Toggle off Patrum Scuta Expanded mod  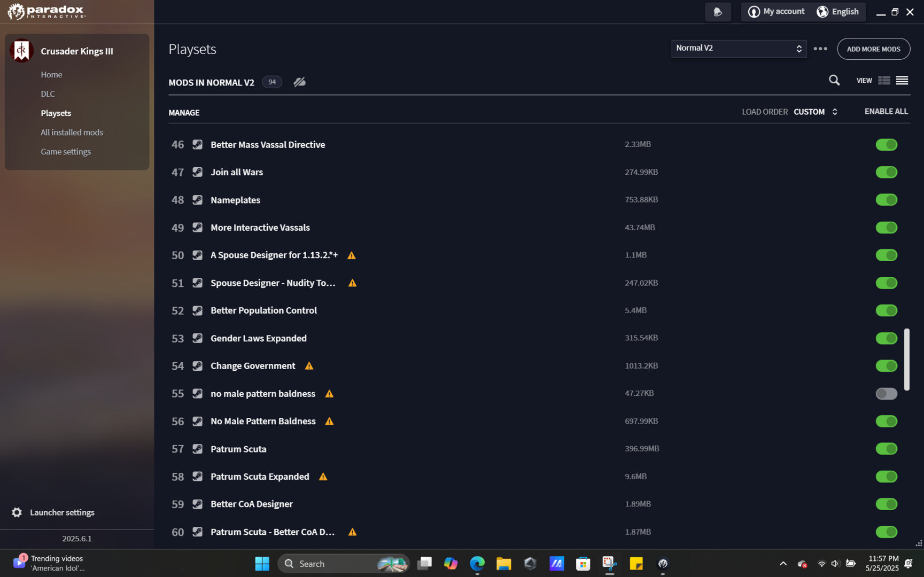coord(886,477)
